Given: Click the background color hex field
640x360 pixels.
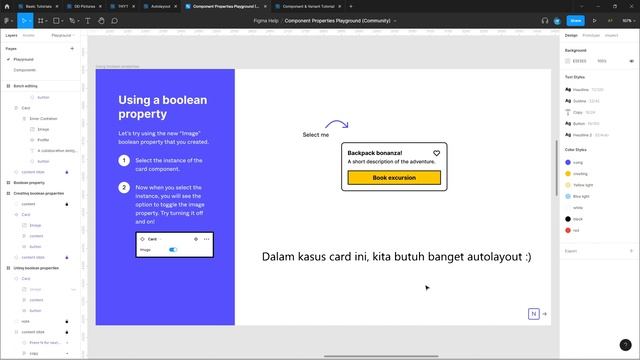Looking at the screenshot, I should [x=580, y=61].
